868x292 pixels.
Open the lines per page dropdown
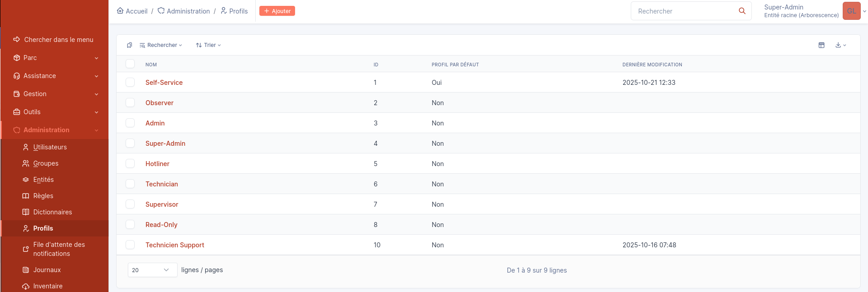pyautogui.click(x=152, y=270)
